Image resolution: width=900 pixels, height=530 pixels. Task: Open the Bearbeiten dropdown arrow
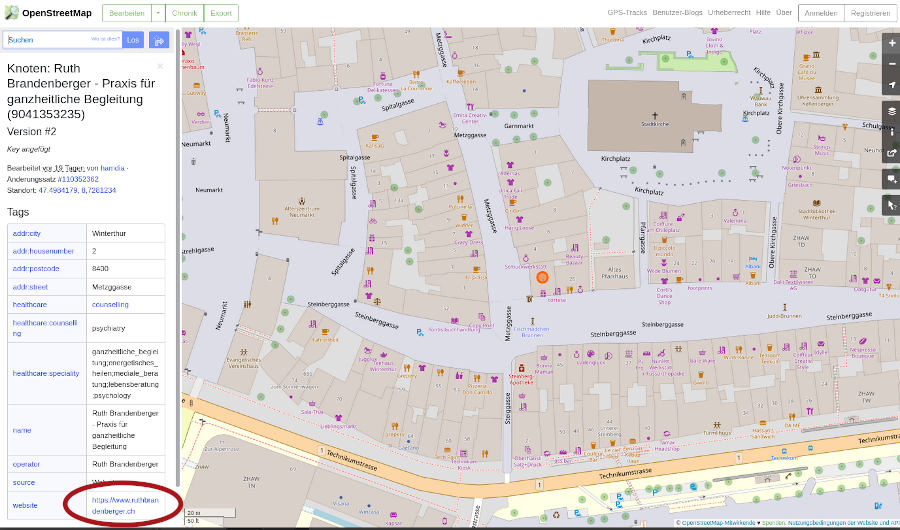coord(158,13)
